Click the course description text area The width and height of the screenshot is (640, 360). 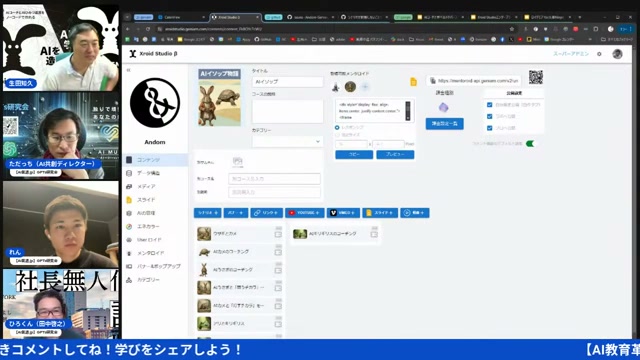pos(287,111)
